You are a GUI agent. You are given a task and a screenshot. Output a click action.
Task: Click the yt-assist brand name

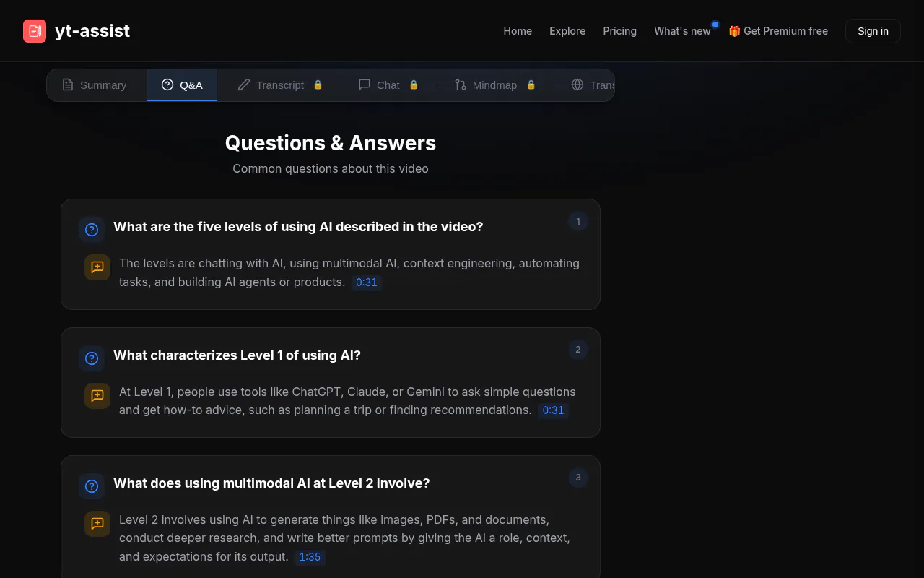92,31
